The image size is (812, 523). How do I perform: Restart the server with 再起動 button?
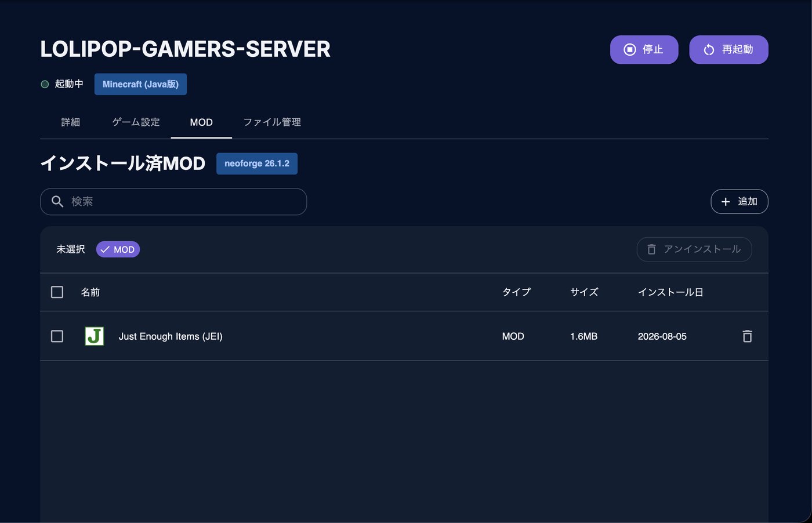tap(728, 50)
